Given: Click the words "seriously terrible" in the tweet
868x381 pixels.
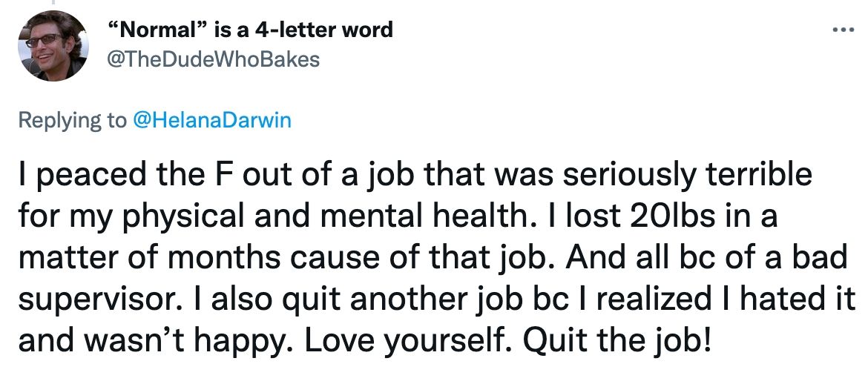Looking at the screenshot, I should tap(692, 177).
